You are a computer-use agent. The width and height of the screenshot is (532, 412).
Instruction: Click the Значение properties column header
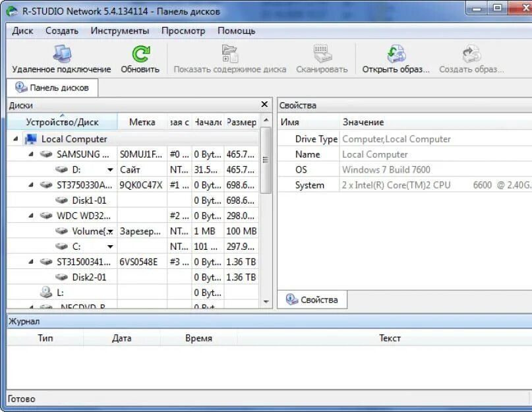pyautogui.click(x=436, y=122)
